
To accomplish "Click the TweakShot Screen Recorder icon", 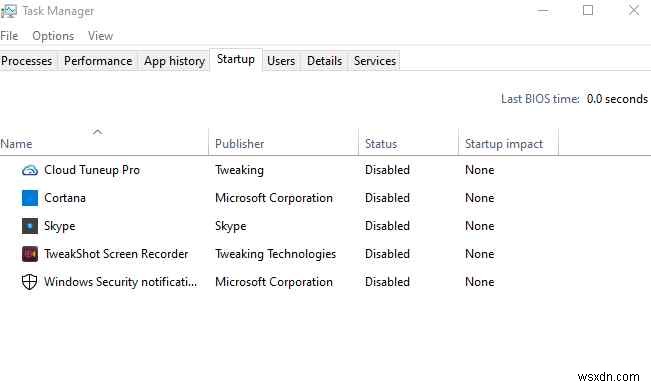I will click(30, 254).
